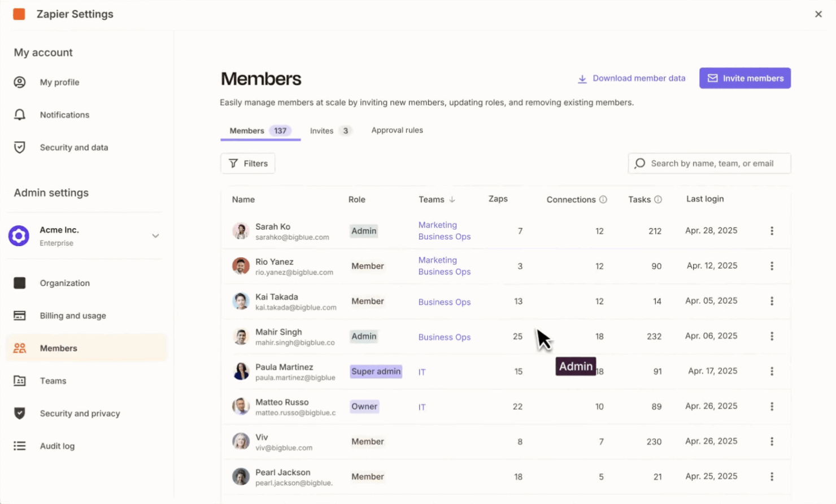Expand the Acme Inc. account chevron
Image resolution: width=836 pixels, height=504 pixels.
(155, 236)
